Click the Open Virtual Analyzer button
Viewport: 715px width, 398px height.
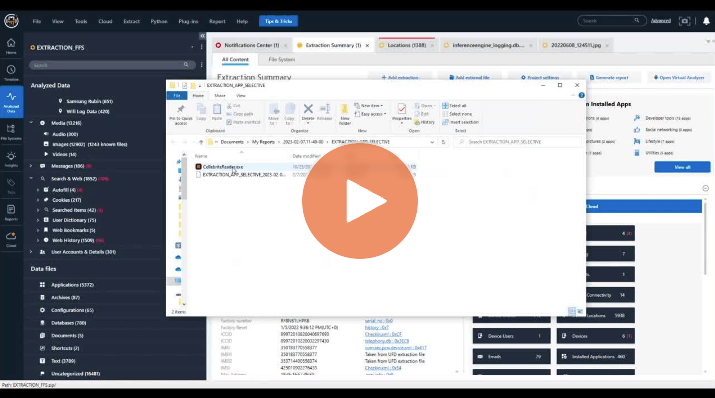(679, 78)
